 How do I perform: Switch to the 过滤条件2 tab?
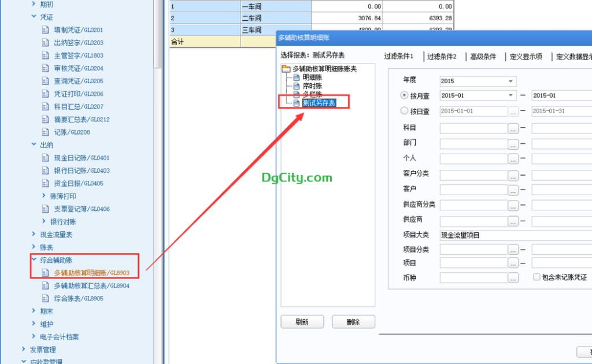tap(442, 57)
